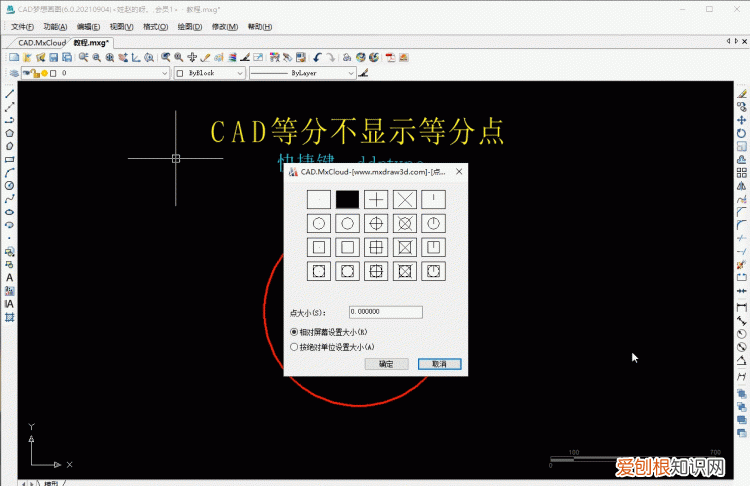The height and width of the screenshot is (486, 750).
Task: Select relative-to-screen size radio option
Action: coord(294,331)
